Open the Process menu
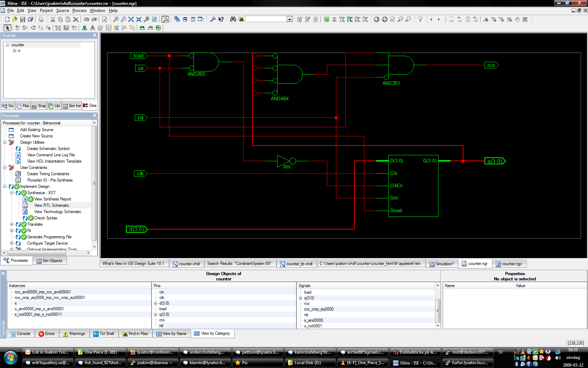Image resolution: width=588 pixels, height=368 pixels. click(79, 11)
